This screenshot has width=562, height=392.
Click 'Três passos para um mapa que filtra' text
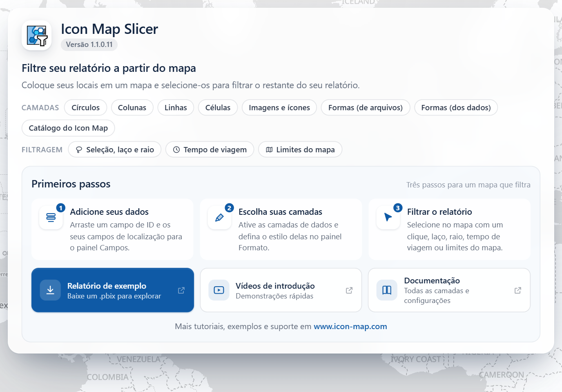(468, 185)
